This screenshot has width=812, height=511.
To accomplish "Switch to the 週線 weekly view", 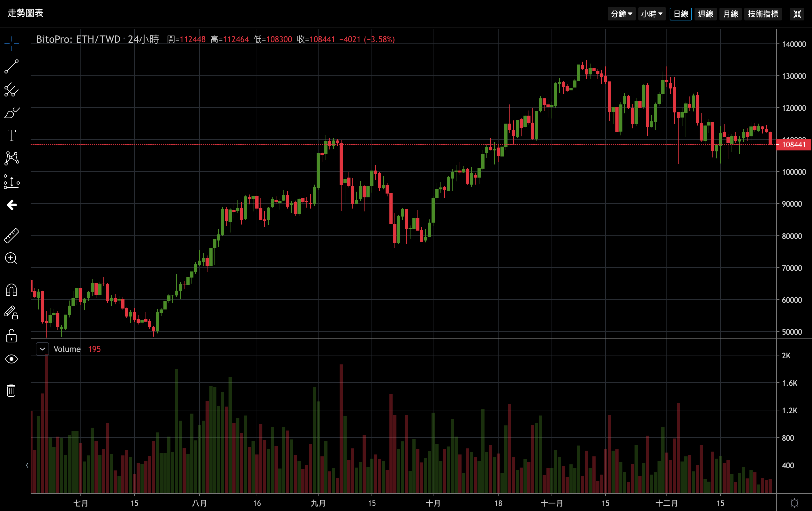I will pos(705,14).
